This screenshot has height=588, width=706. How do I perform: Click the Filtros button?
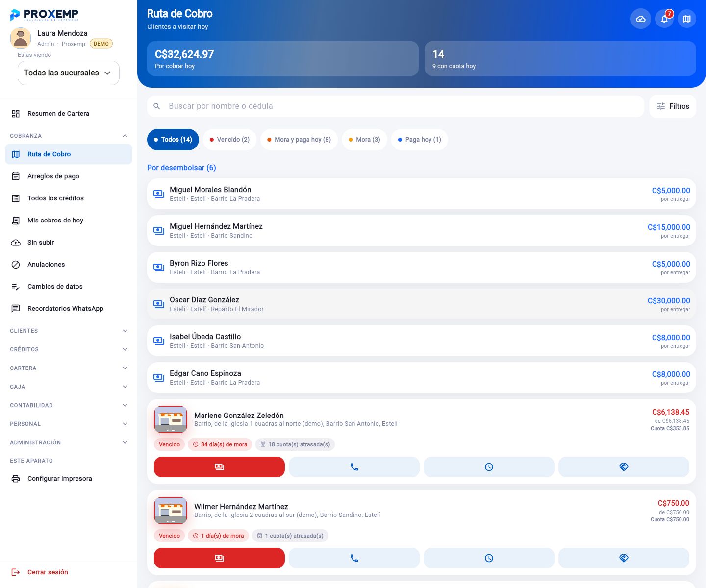coord(673,106)
